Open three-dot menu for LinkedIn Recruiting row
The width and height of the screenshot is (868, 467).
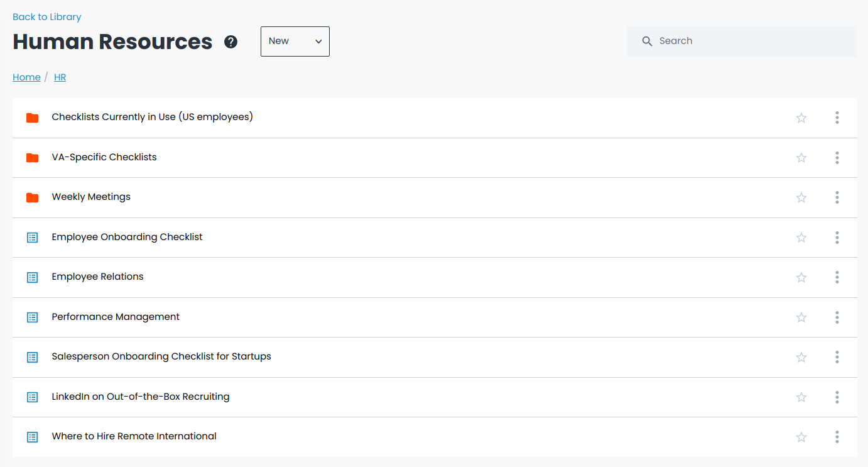(x=837, y=397)
